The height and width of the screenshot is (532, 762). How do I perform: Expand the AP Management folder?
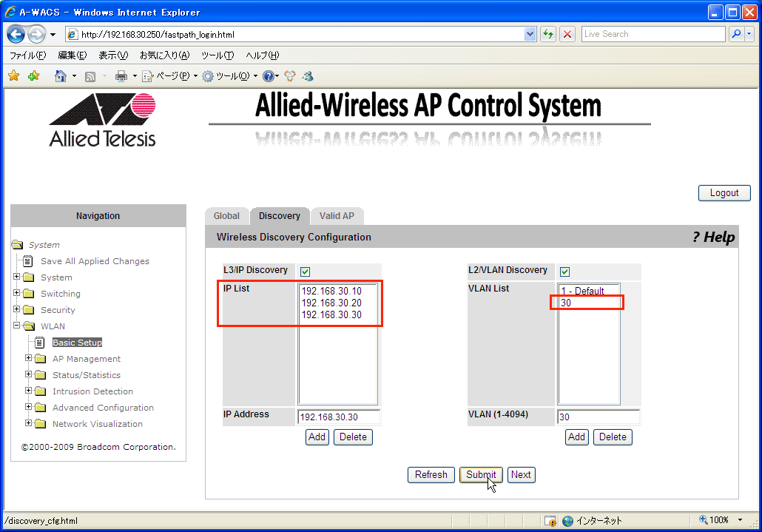coord(29,358)
